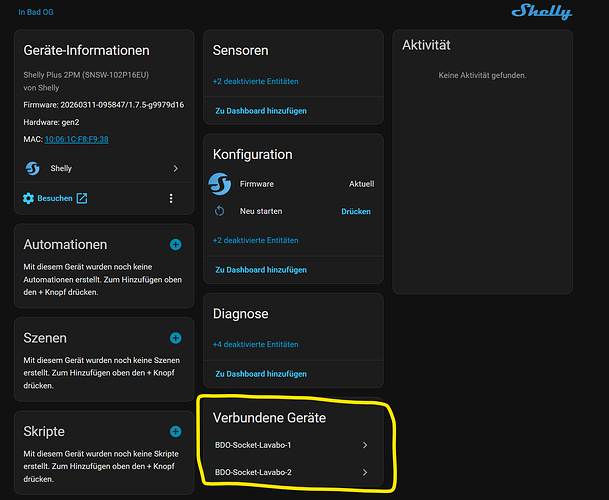Show +4 deaktivierte Entitäten in Diagnose
609x500 pixels.
point(256,344)
